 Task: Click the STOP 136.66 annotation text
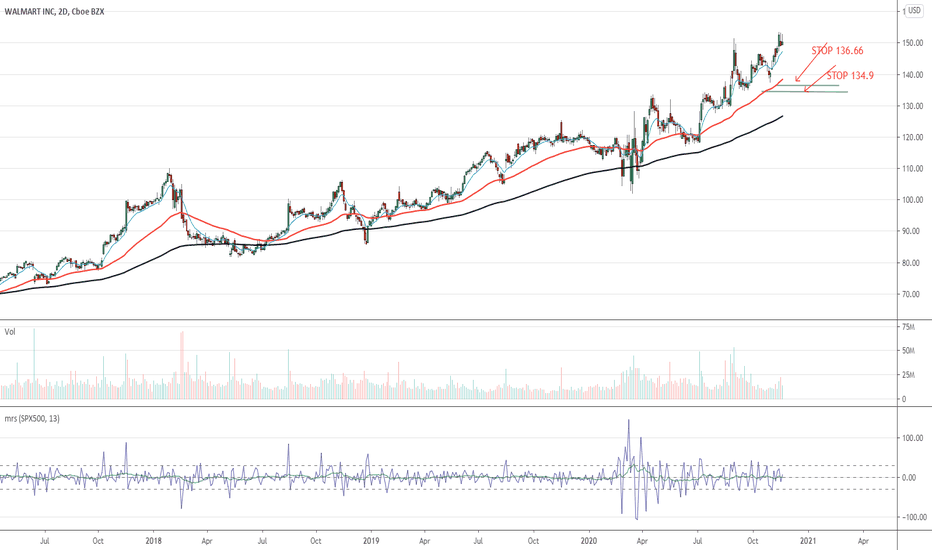[x=837, y=51]
